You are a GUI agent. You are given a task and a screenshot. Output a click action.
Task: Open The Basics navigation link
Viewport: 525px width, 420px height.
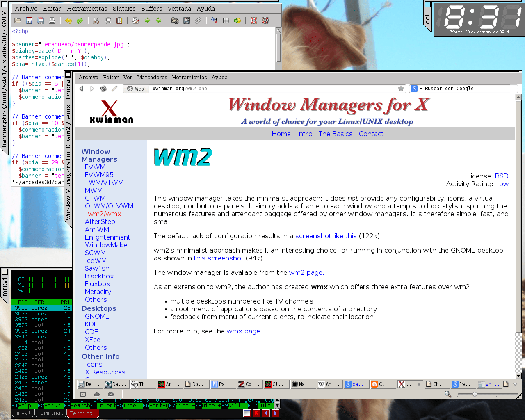click(x=336, y=134)
